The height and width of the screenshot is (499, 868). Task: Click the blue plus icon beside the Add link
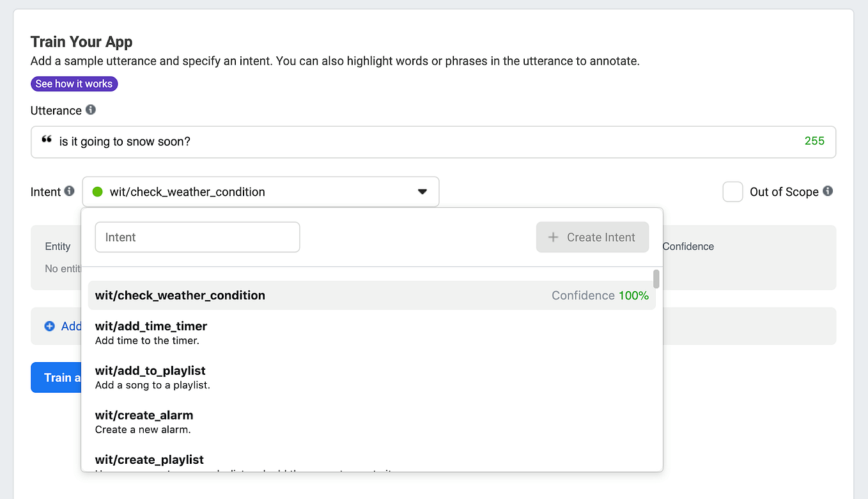50,326
